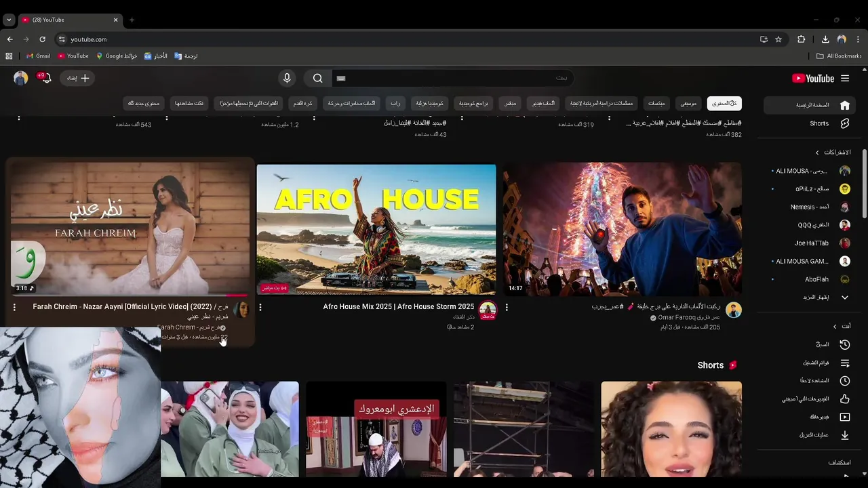Open the Afro House Mix 2025 video title
The width and height of the screenshot is (868, 488).
point(399,307)
